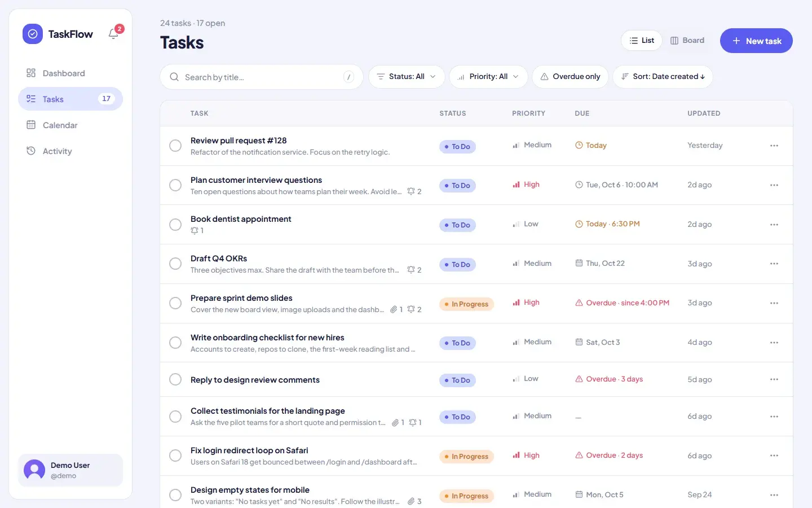Mark Plan customer interview questions as complete
Viewport: 812px width, 508px height.
pos(175,185)
